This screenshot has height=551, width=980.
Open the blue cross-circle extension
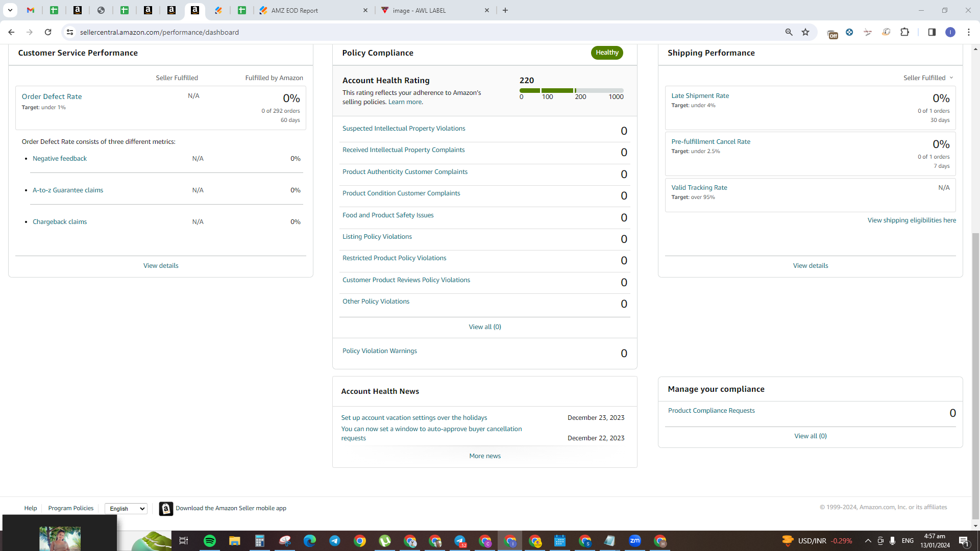(849, 32)
